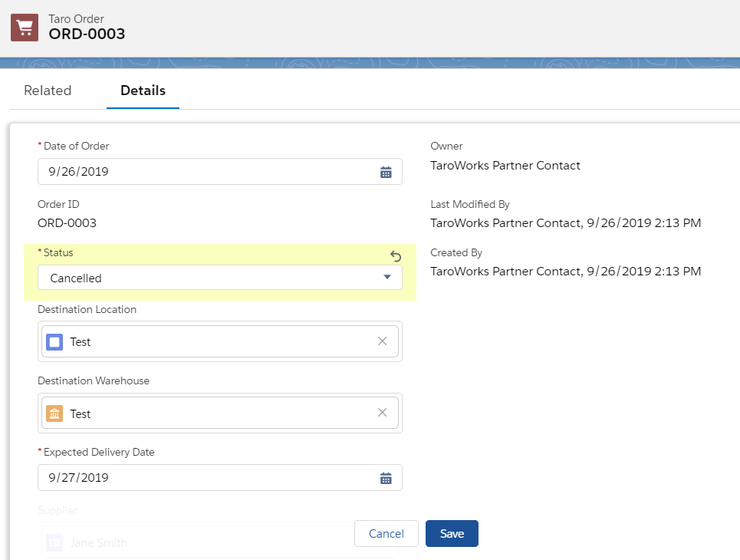Open the Status picklist

[220, 277]
